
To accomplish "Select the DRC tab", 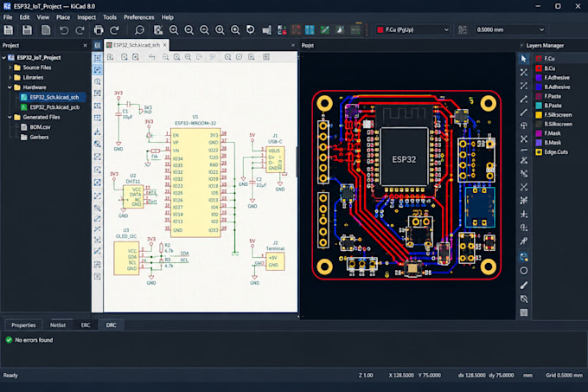I will point(111,325).
